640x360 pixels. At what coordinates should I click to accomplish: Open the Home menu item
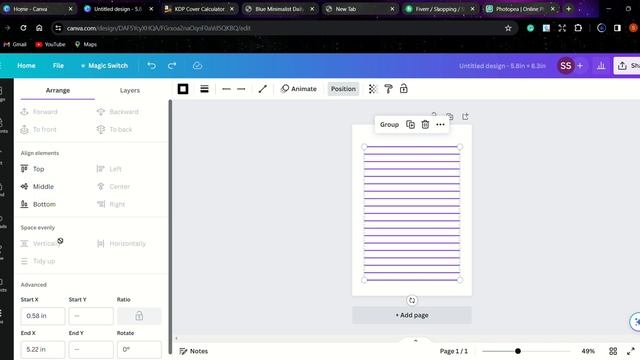coord(26,66)
